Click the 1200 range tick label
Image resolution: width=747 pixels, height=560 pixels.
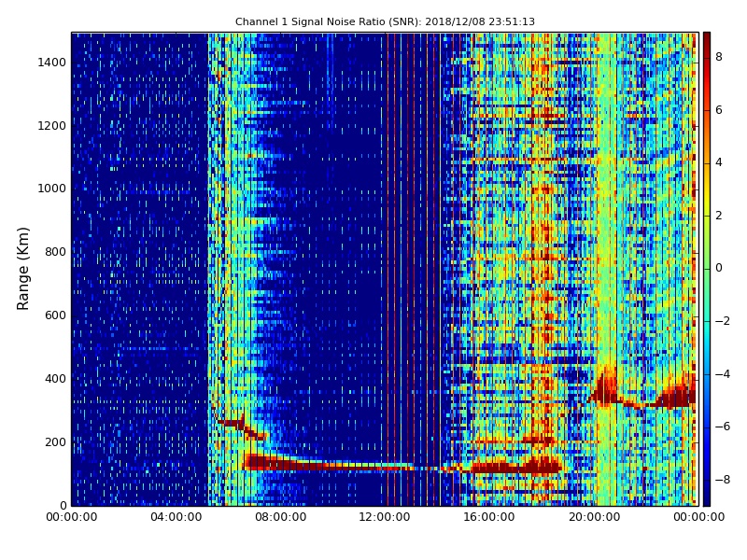pyautogui.click(x=52, y=126)
